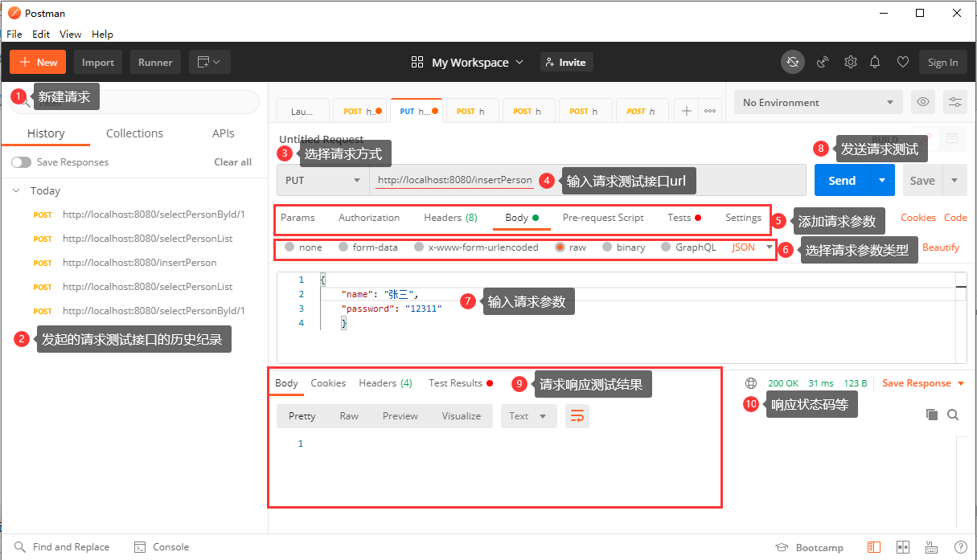Open the View menu
Screen dimensions: 977x560
pos(71,35)
